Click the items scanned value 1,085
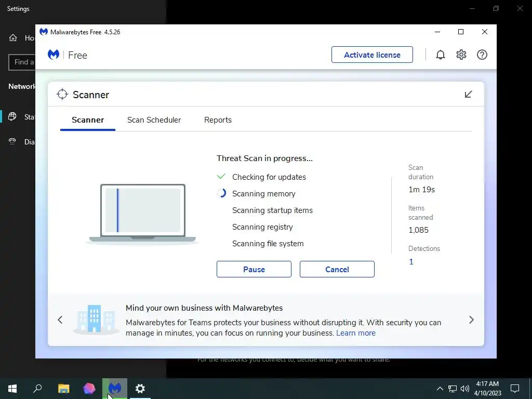Screen dimensions: 532x399 pyautogui.click(x=418, y=230)
